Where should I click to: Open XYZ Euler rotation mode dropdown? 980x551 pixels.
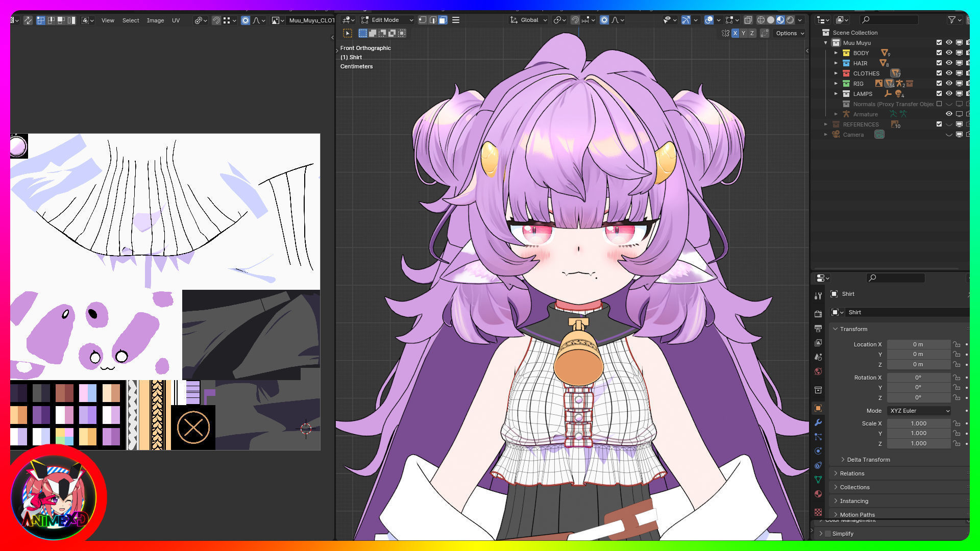[919, 411]
